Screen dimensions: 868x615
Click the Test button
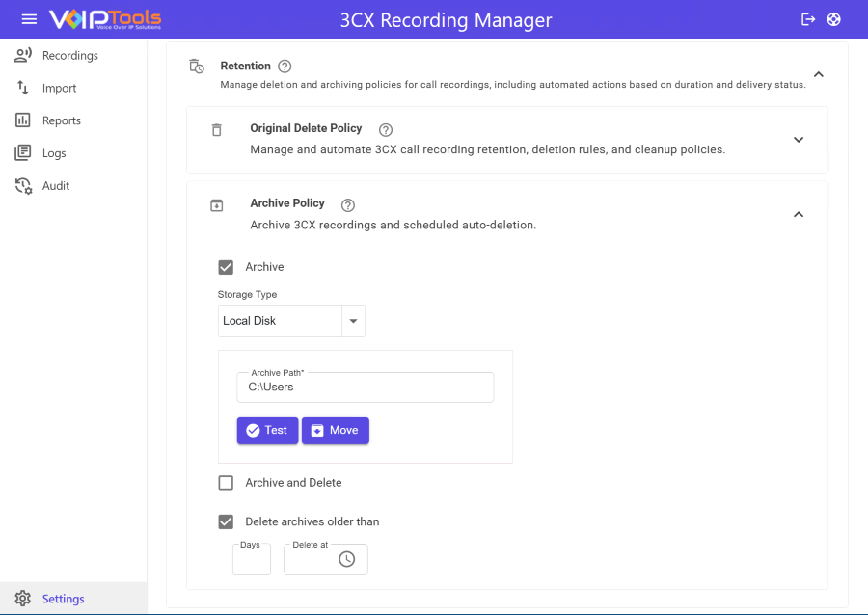[x=267, y=431]
